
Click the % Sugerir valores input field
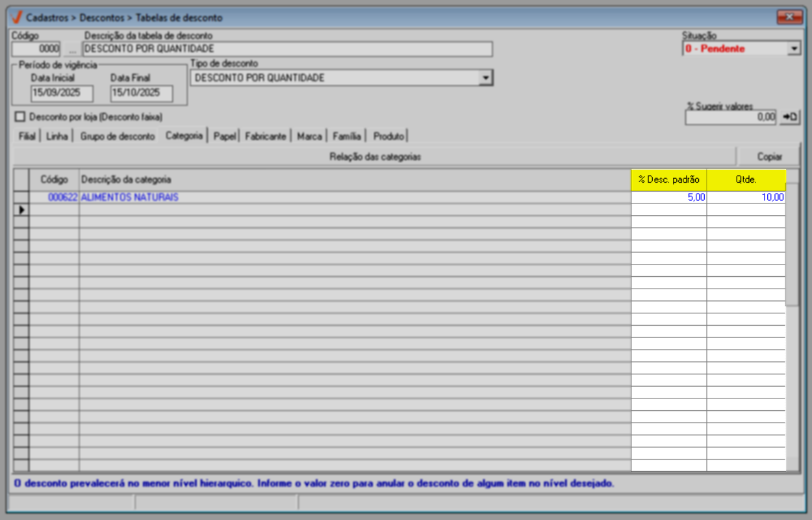click(731, 117)
